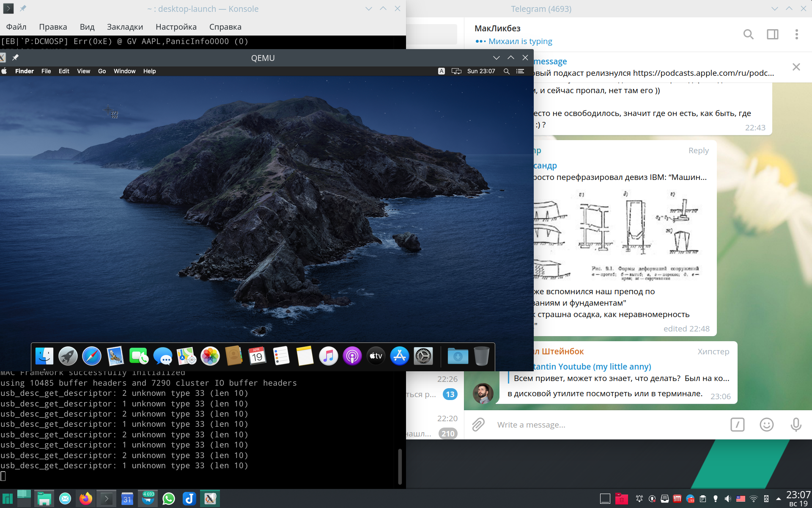
Task: Open Podcasts from the macOS dock
Action: (x=352, y=356)
